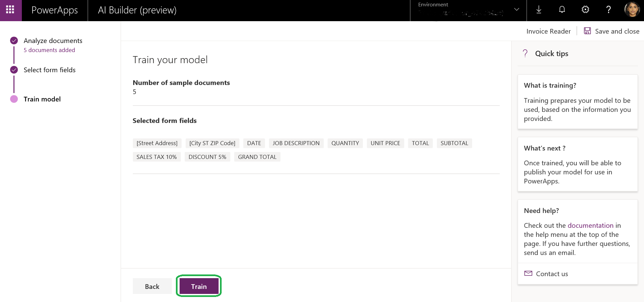
Task: Click the Contact us envelope icon
Action: [x=528, y=273]
